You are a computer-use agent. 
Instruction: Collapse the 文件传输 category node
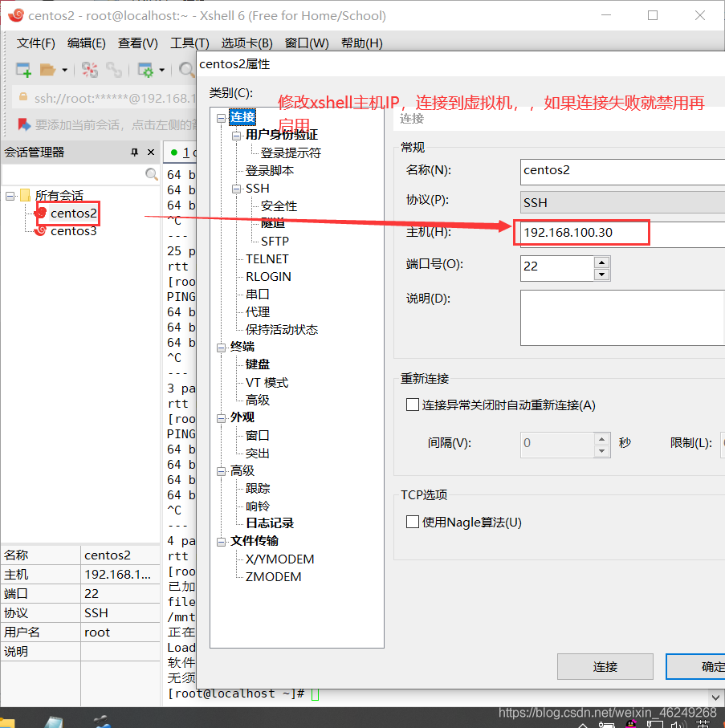[221, 542]
